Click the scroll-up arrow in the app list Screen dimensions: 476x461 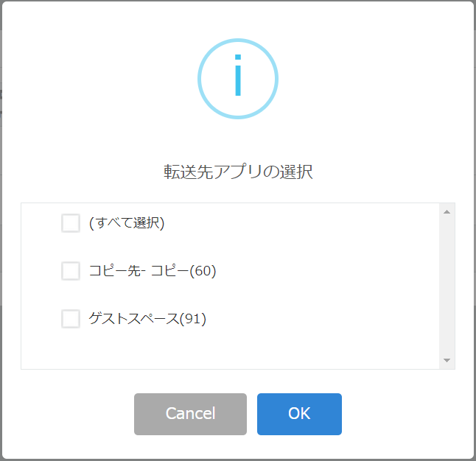(447, 212)
